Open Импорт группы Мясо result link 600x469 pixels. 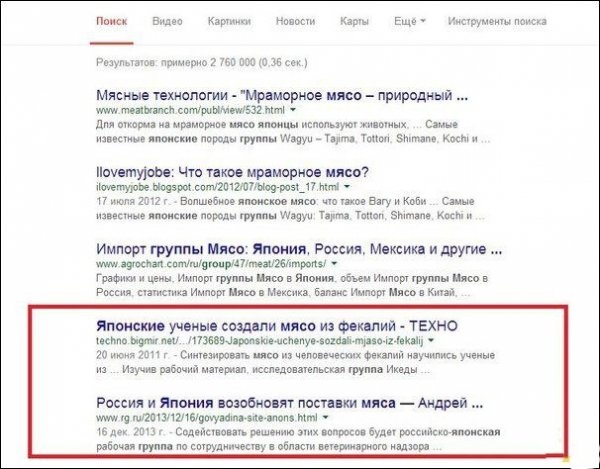[x=299, y=249]
